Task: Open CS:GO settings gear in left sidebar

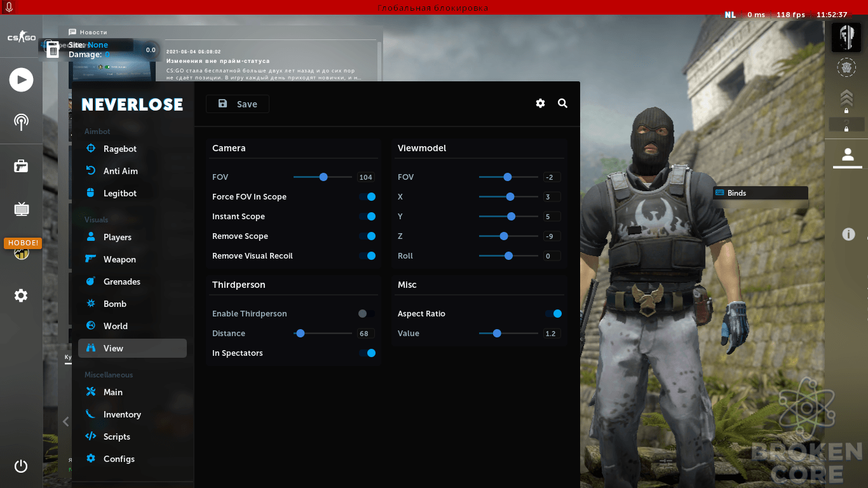Action: point(21,295)
